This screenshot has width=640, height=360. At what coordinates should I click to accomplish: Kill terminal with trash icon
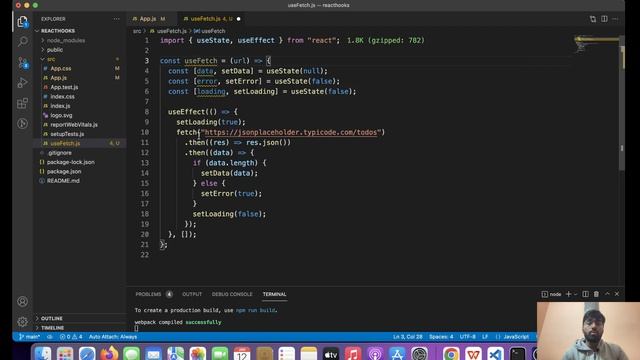[596, 294]
